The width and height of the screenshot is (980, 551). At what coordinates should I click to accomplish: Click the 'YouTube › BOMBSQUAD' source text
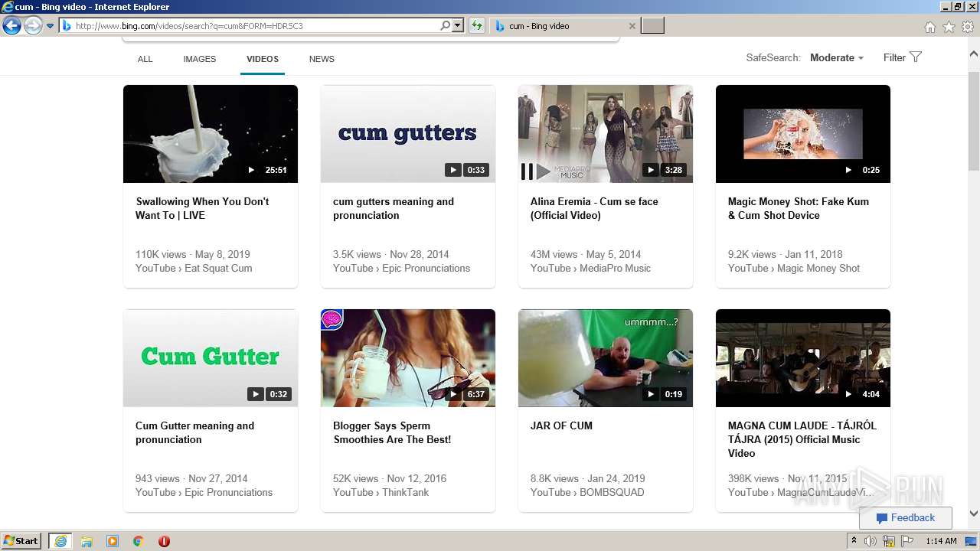pyautogui.click(x=587, y=492)
